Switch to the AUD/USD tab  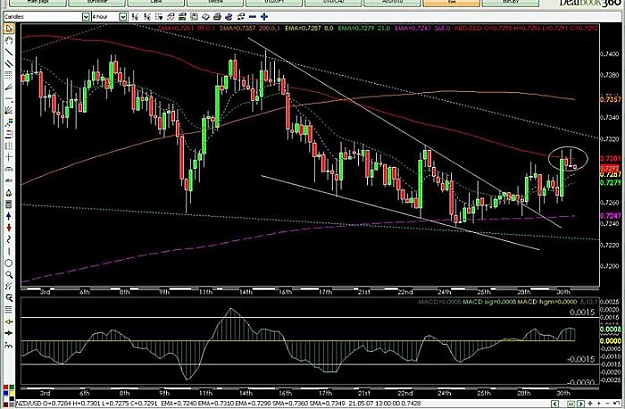[x=392, y=3]
